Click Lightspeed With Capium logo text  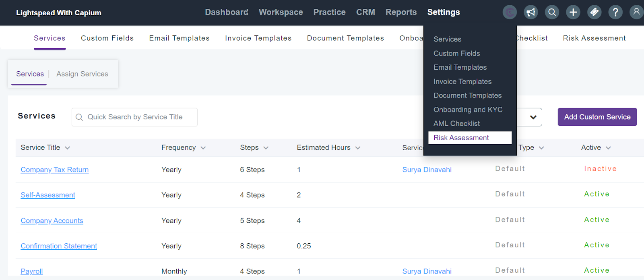pos(59,13)
